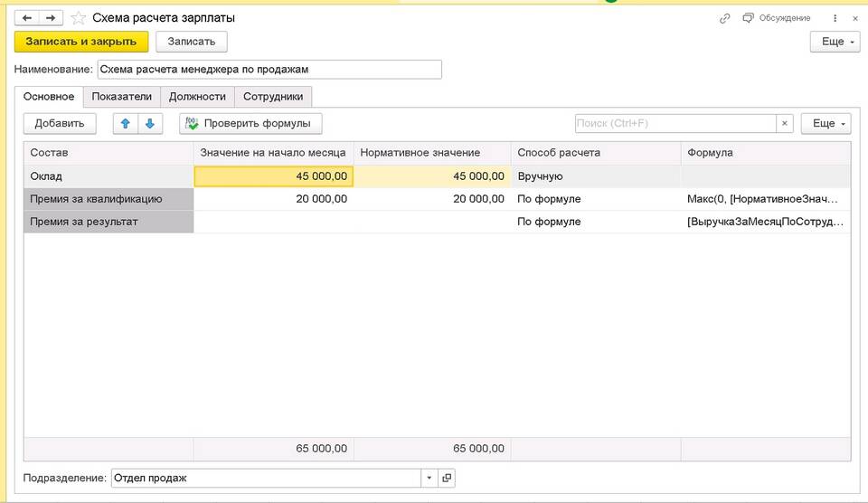
Task: Click the forward navigation arrow
Action: (x=51, y=18)
